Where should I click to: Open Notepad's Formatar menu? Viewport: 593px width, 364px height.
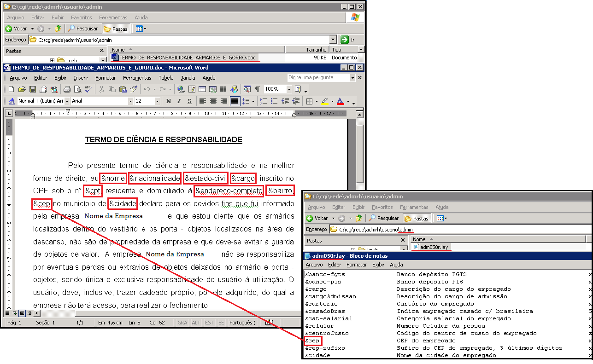(x=357, y=265)
